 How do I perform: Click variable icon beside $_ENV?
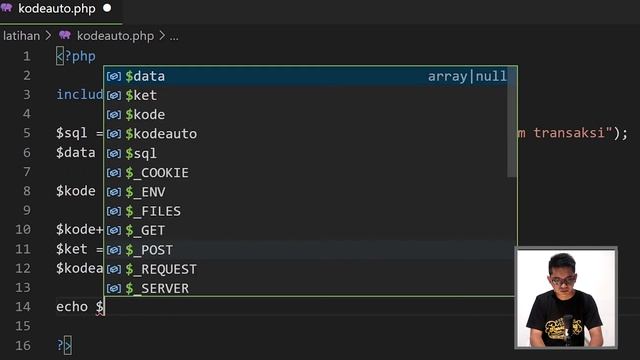(114, 192)
